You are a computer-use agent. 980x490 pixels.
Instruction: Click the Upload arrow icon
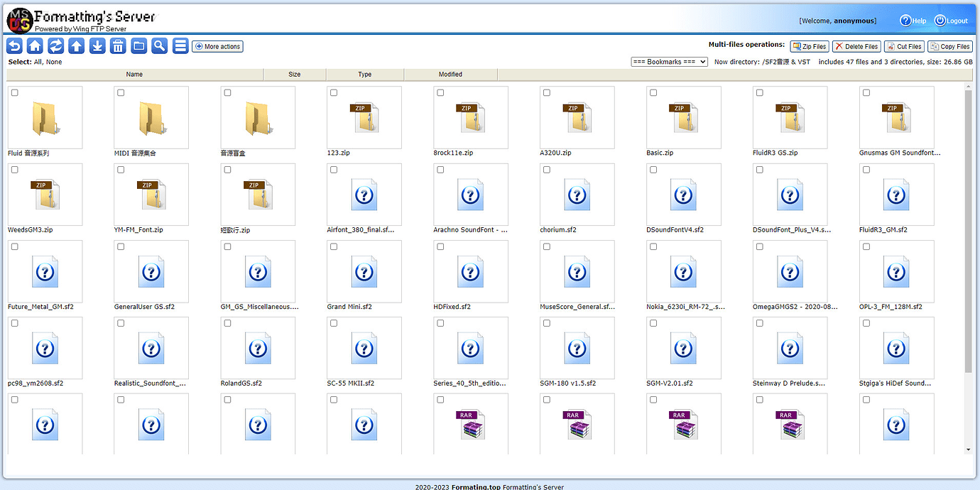[77, 46]
